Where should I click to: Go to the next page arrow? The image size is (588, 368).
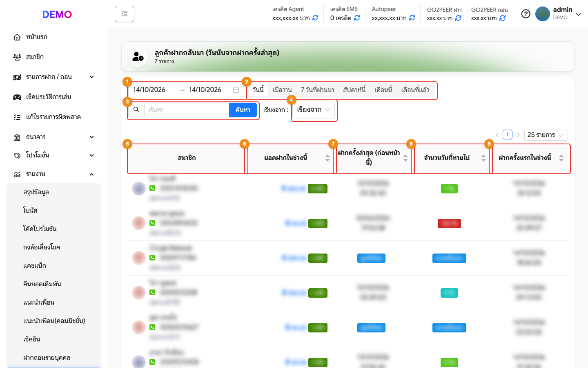[518, 135]
